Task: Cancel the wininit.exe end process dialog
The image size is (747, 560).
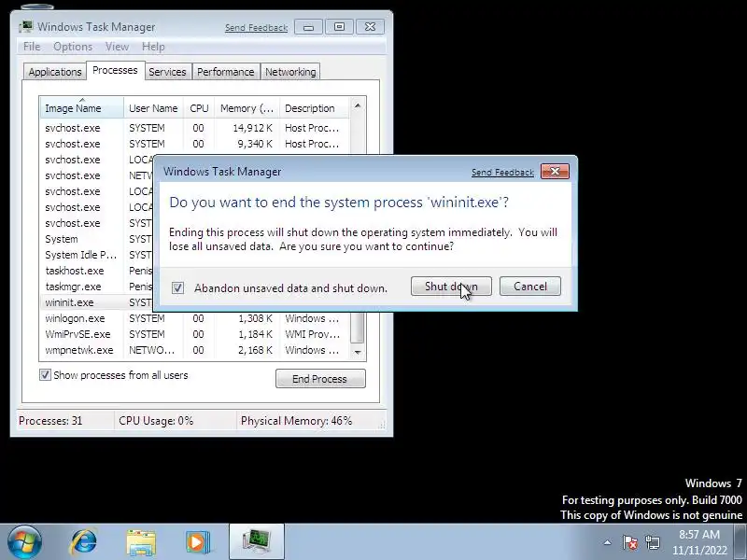Action: point(530,287)
